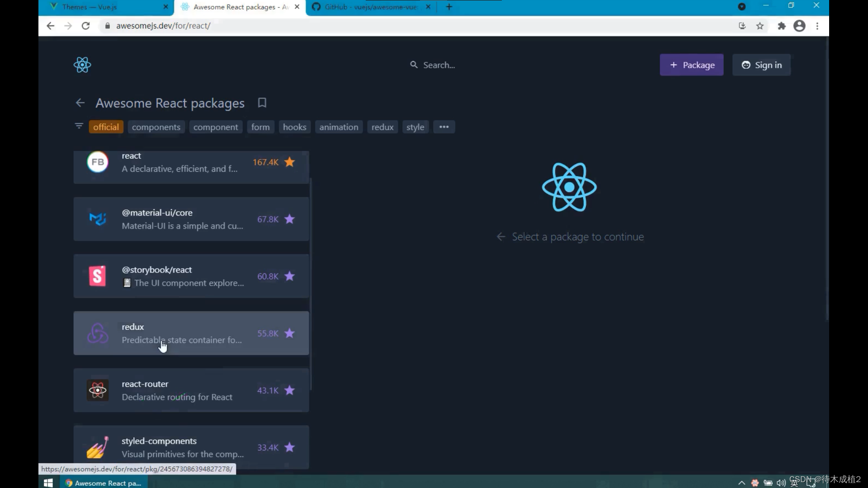
Task: Click the Storybook logo icon
Action: 98,276
